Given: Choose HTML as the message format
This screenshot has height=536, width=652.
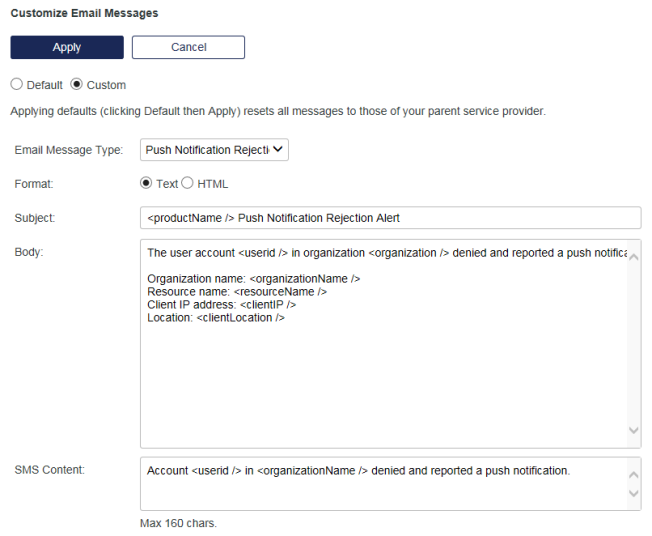Looking at the screenshot, I should click(188, 184).
